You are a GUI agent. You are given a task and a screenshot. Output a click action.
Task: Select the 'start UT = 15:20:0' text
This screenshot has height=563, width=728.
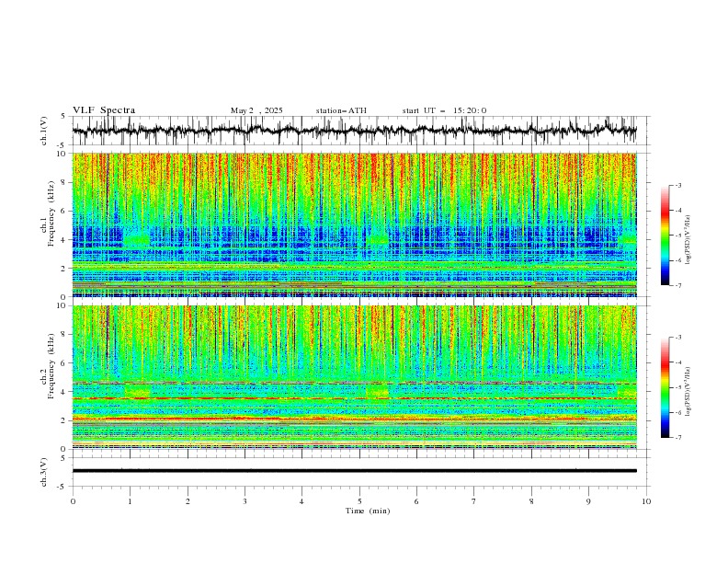coord(444,110)
